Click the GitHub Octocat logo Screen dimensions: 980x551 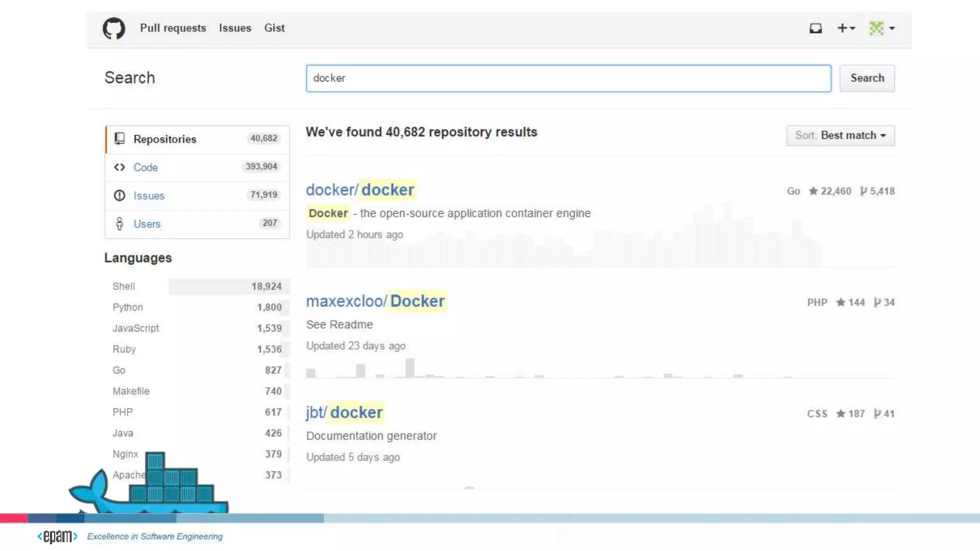pos(114,28)
